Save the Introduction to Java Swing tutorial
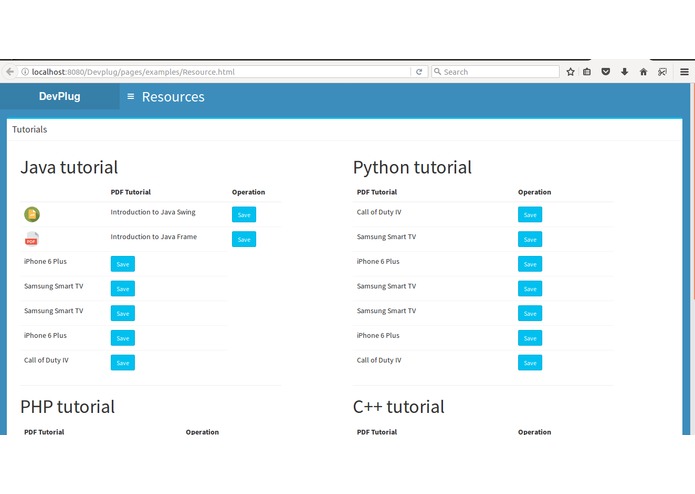 (x=244, y=214)
